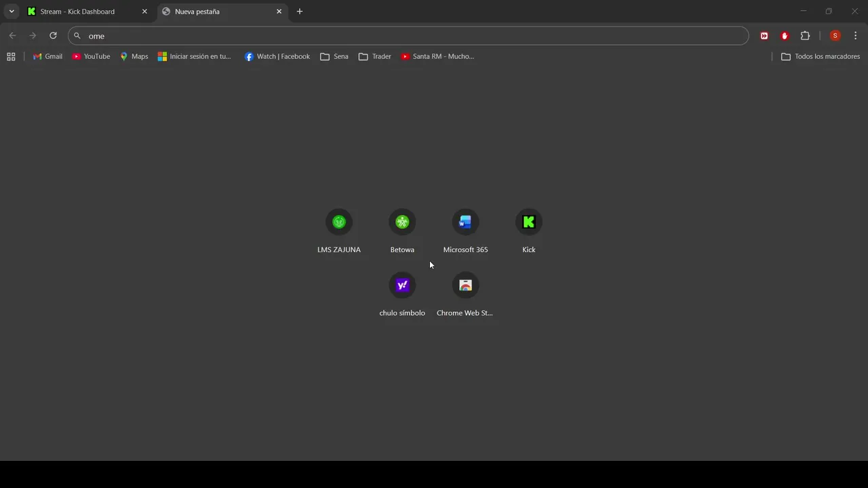
Task: Open the profile avatar S
Action: pyautogui.click(x=835, y=36)
